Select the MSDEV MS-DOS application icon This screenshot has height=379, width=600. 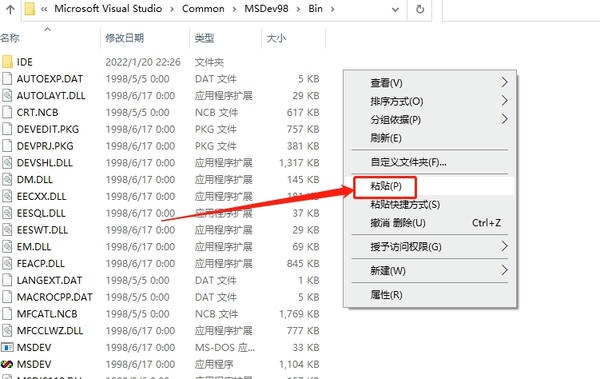(7, 348)
